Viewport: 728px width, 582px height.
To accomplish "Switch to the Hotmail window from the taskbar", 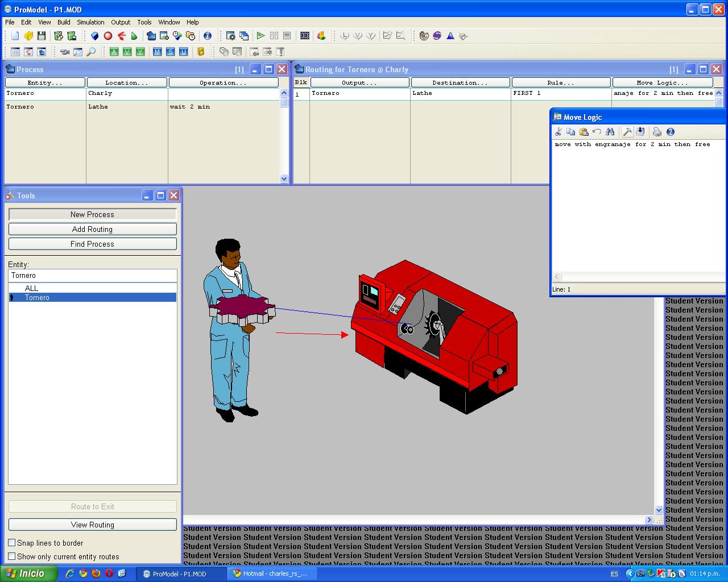I will pyautogui.click(x=272, y=573).
